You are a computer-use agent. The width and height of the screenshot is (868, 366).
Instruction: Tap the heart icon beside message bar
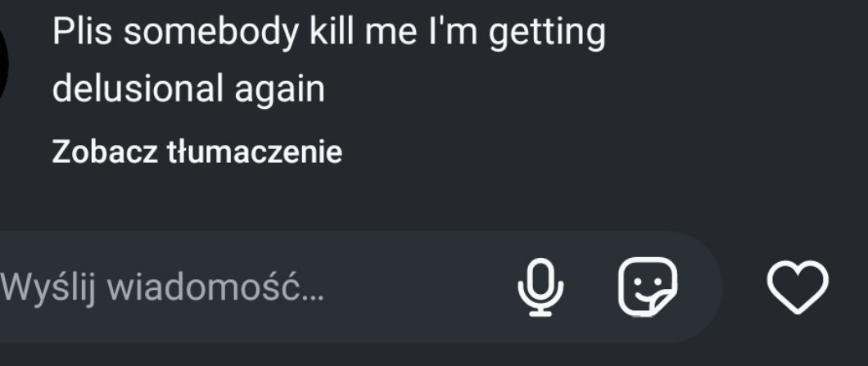(x=798, y=287)
